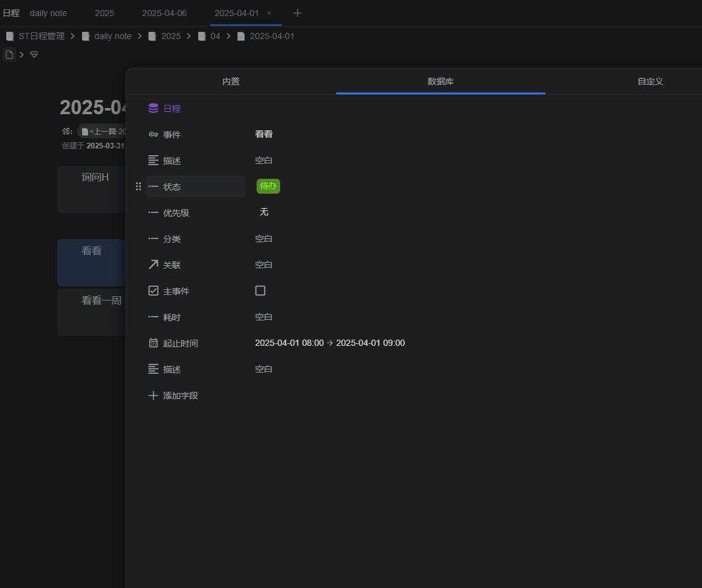This screenshot has height=588, width=702.
Task: Open the empty 分类 field selector
Action: coord(264,238)
